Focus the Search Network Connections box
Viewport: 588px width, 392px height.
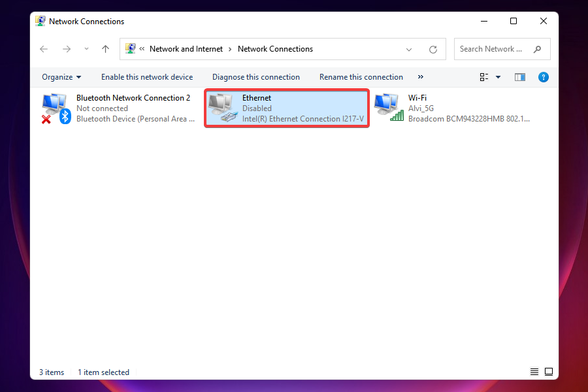coord(502,49)
